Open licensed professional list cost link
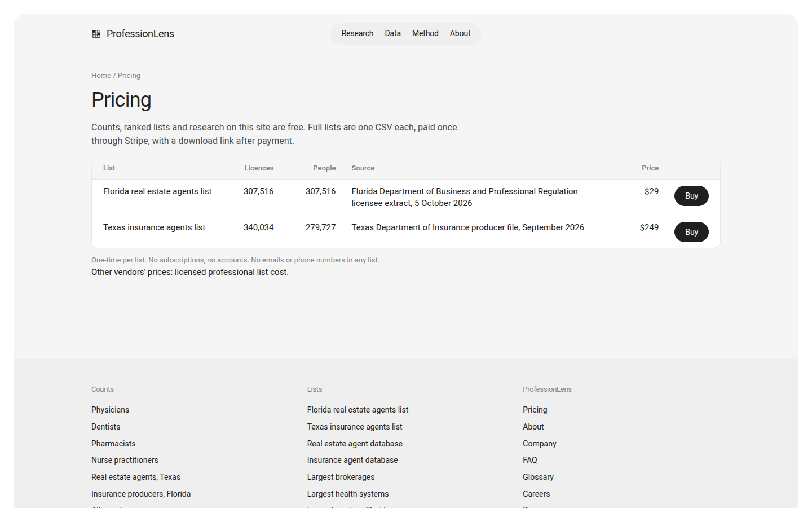This screenshot has width=812, height=508. pyautogui.click(x=231, y=272)
